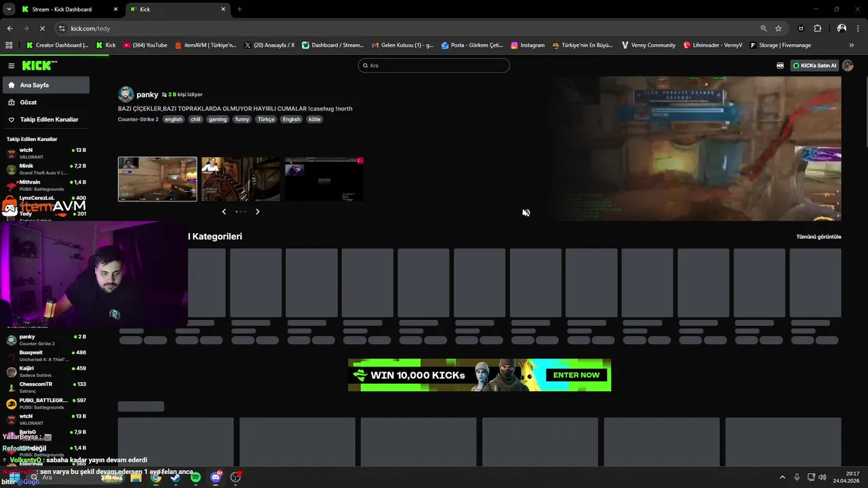Open Storage | Fivemanage bookmark
Image resolution: width=868 pixels, height=488 pixels.
(780, 45)
